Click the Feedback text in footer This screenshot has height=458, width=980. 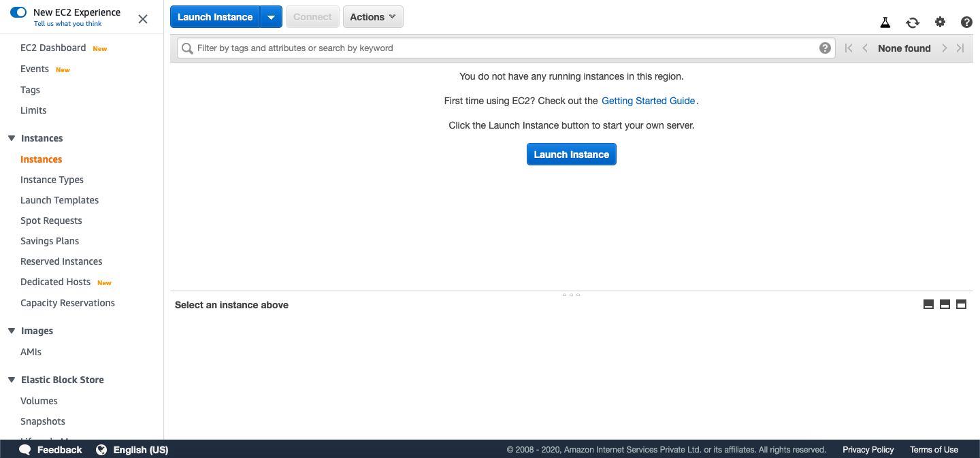tap(59, 450)
